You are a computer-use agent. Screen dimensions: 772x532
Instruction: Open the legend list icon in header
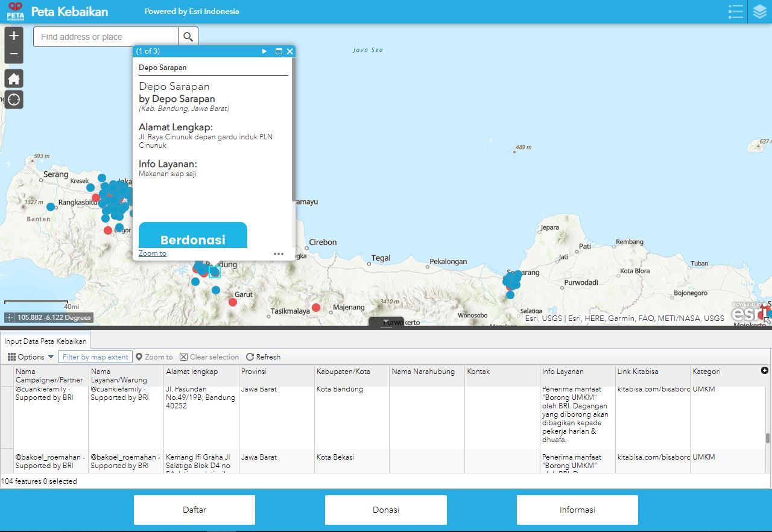(x=736, y=11)
